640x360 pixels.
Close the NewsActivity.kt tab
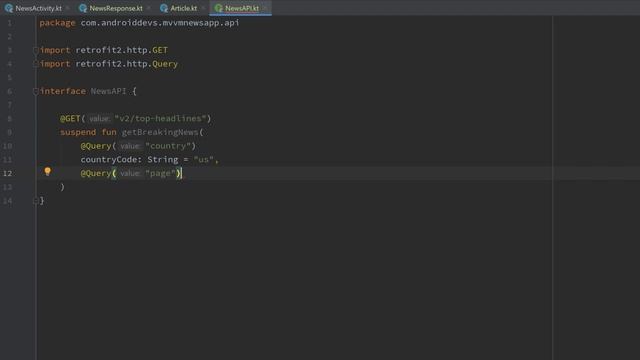68,8
